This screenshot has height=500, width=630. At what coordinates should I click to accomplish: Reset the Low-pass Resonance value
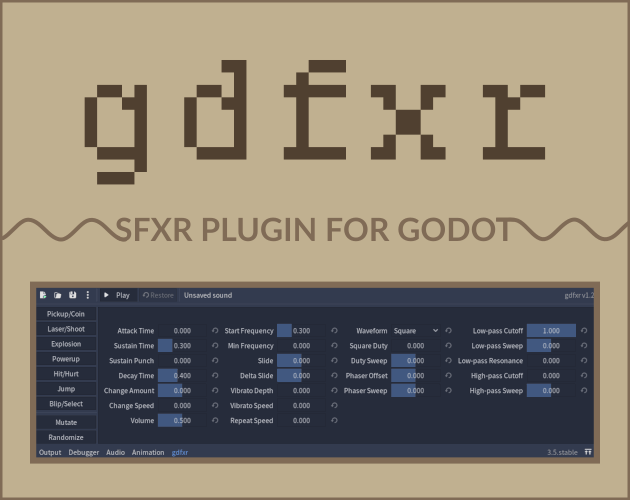click(584, 361)
